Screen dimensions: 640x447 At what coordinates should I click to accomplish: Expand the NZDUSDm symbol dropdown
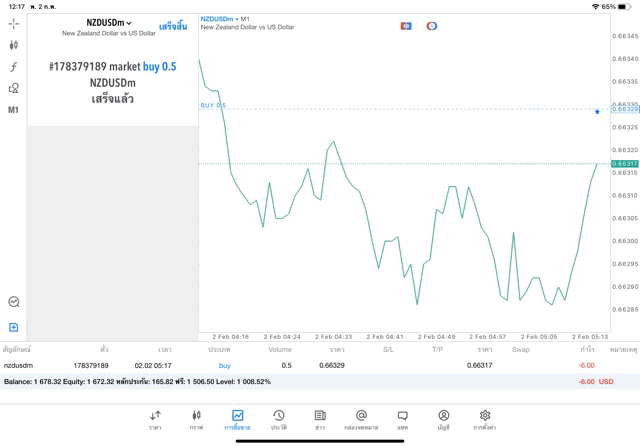coord(109,22)
